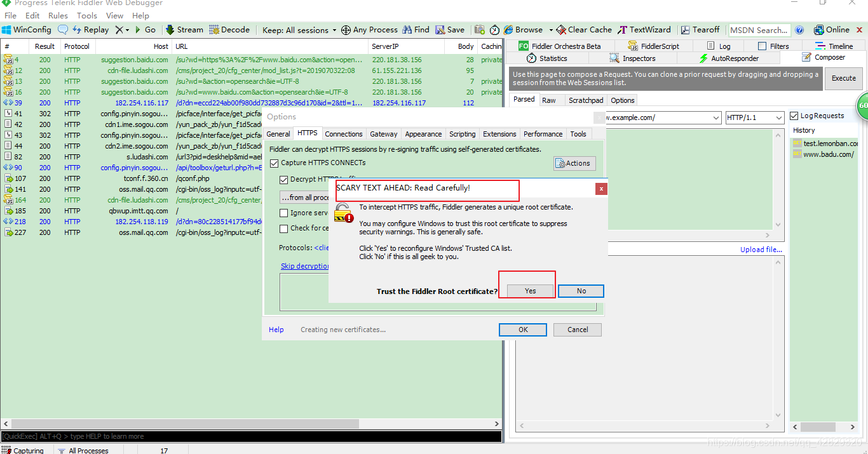The height and width of the screenshot is (454, 868).
Task: Open the Performance options tab
Action: 543,134
